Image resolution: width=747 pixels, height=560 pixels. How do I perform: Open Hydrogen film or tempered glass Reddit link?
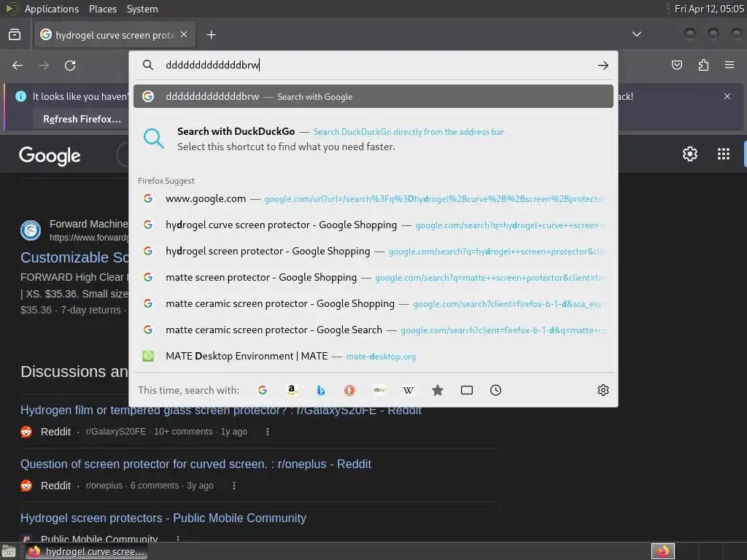pos(220,410)
